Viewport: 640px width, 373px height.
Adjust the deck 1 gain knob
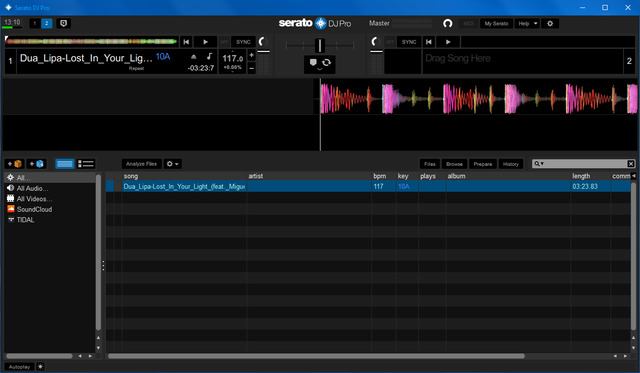[263, 41]
